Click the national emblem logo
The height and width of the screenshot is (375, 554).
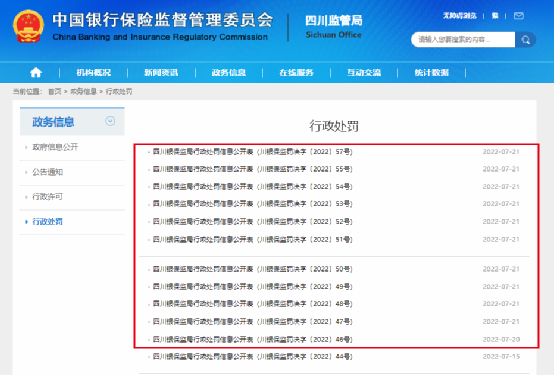tap(28, 26)
